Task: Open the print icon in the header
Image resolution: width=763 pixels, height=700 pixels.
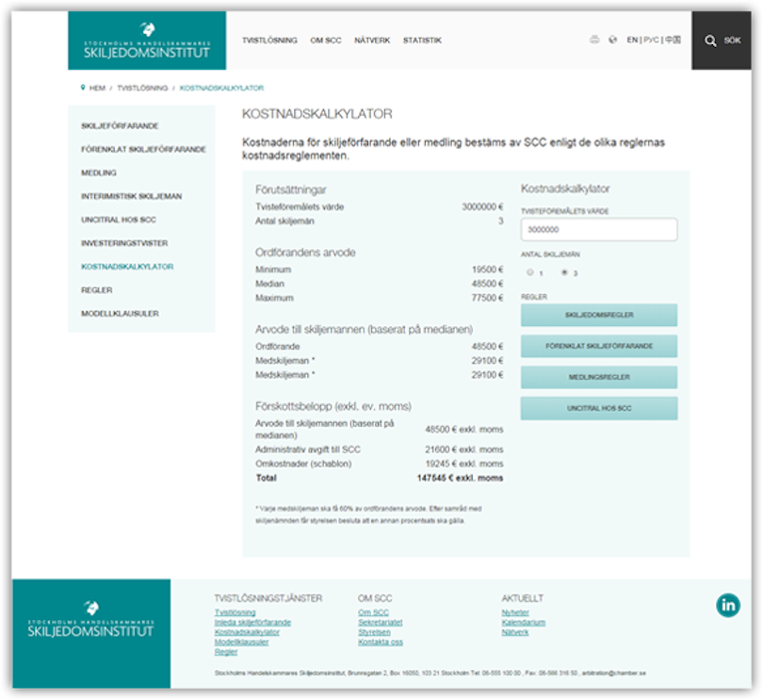Action: tap(593, 41)
